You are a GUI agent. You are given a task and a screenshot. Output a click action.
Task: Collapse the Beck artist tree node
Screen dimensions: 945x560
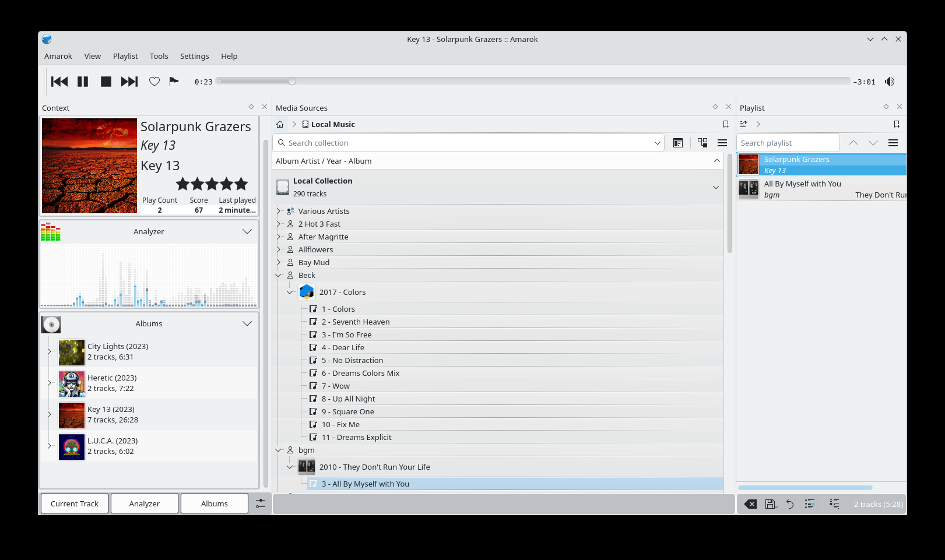(x=279, y=275)
